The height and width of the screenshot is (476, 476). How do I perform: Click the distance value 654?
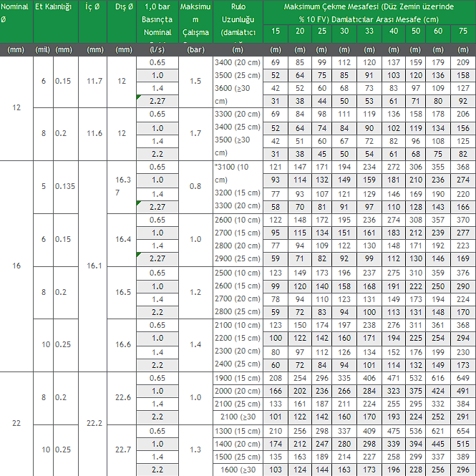tap(463, 431)
